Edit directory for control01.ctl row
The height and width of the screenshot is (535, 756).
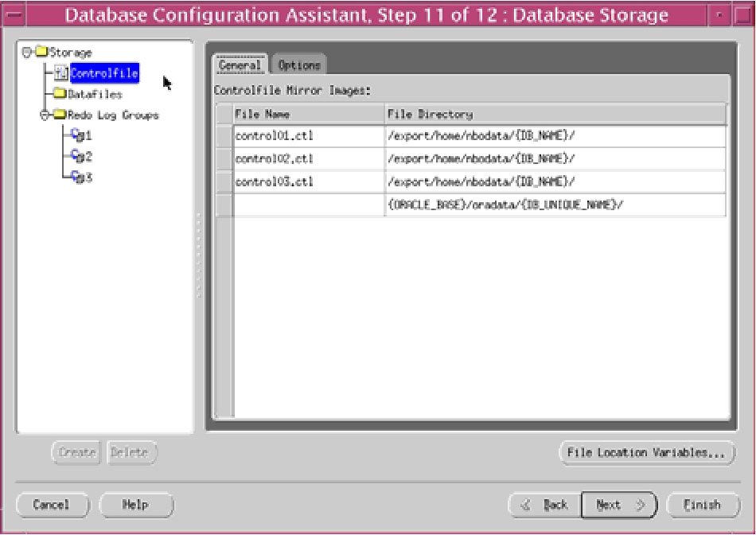click(555, 136)
